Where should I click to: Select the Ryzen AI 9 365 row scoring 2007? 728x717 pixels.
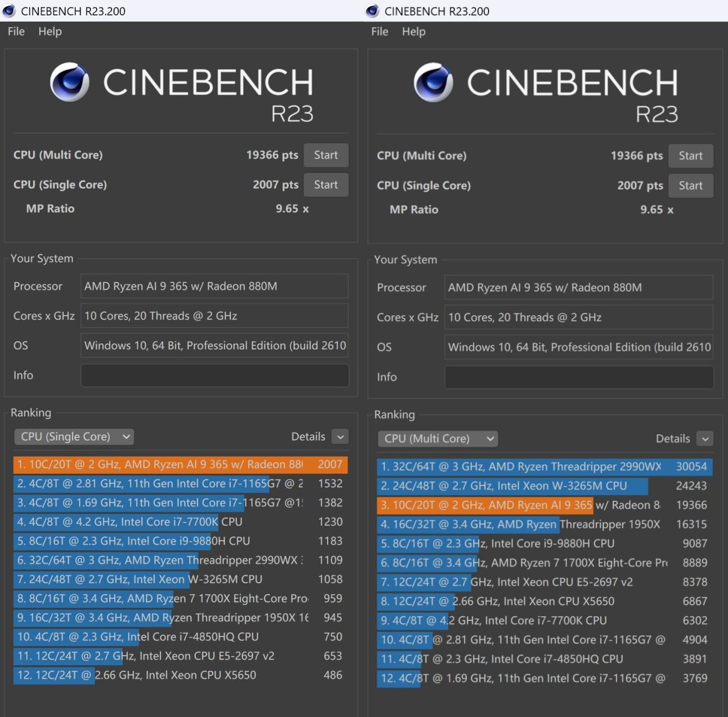[x=180, y=465]
